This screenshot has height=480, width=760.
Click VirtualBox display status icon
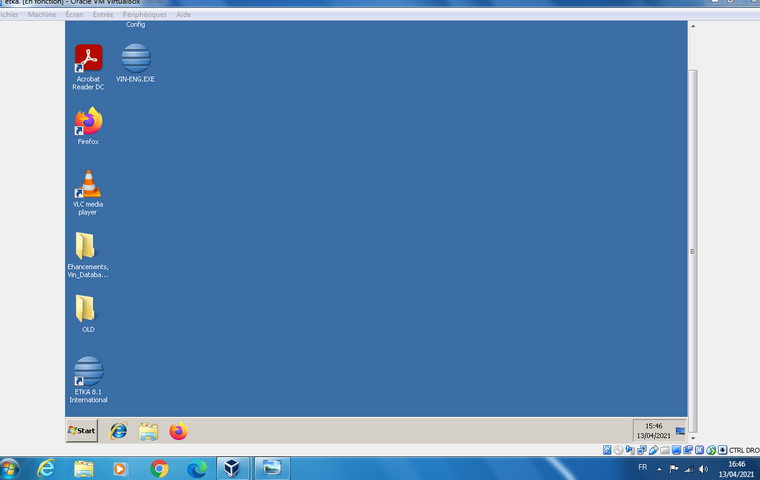click(x=676, y=450)
